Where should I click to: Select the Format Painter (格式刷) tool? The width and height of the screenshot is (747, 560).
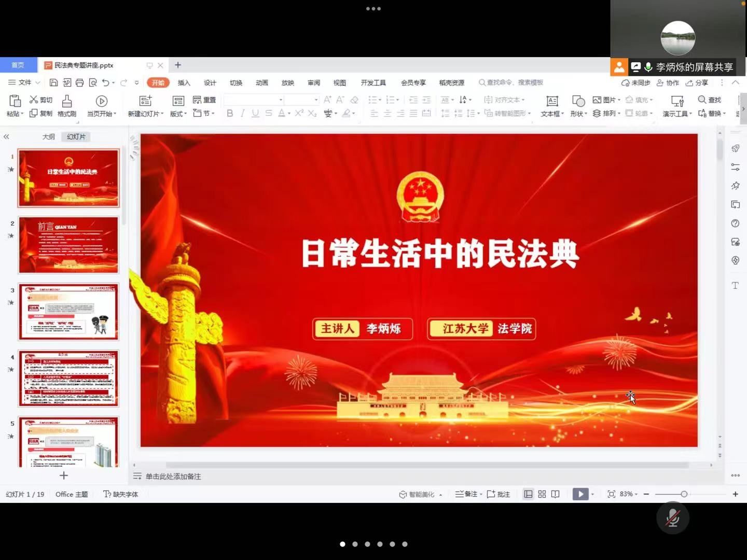[x=67, y=105]
